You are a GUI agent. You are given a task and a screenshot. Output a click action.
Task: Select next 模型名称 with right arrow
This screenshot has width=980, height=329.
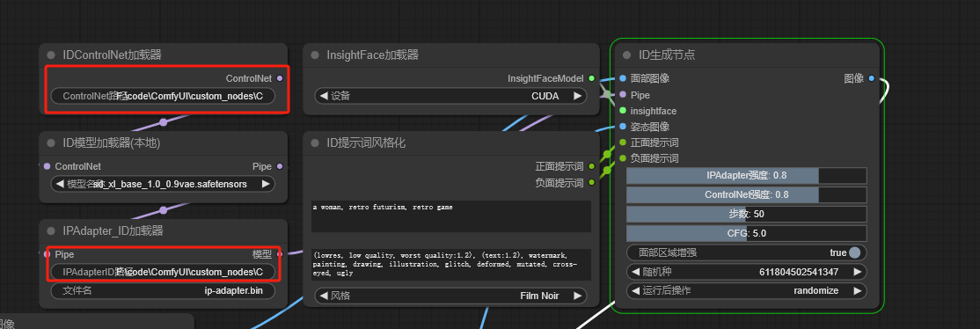266,184
